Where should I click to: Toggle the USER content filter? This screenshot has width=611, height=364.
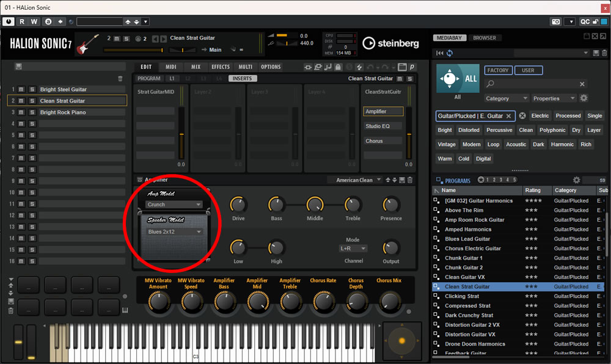coord(529,70)
